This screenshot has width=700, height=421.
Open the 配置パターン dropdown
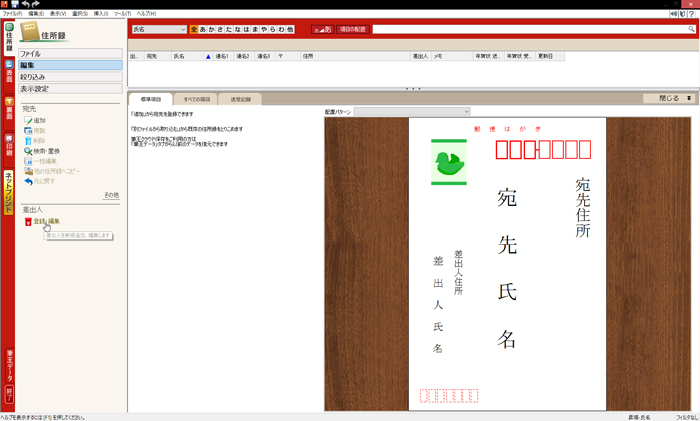click(x=412, y=111)
